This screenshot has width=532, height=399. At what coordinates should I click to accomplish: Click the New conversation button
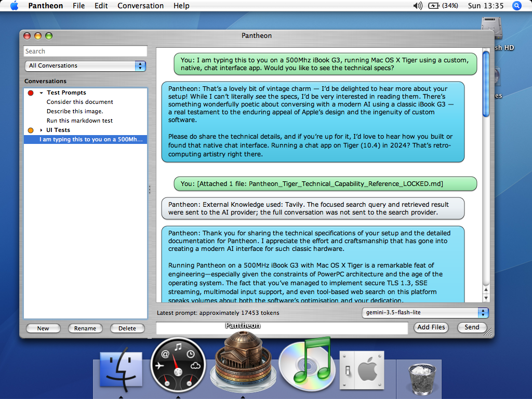pyautogui.click(x=43, y=328)
